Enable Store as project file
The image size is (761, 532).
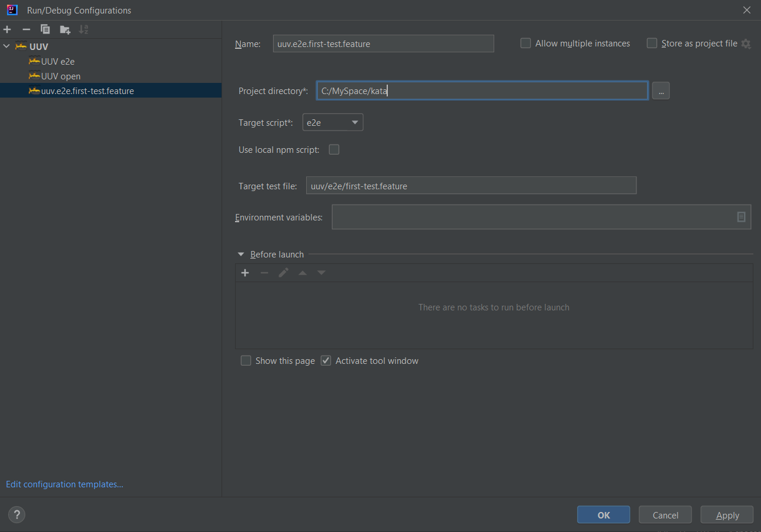652,44
